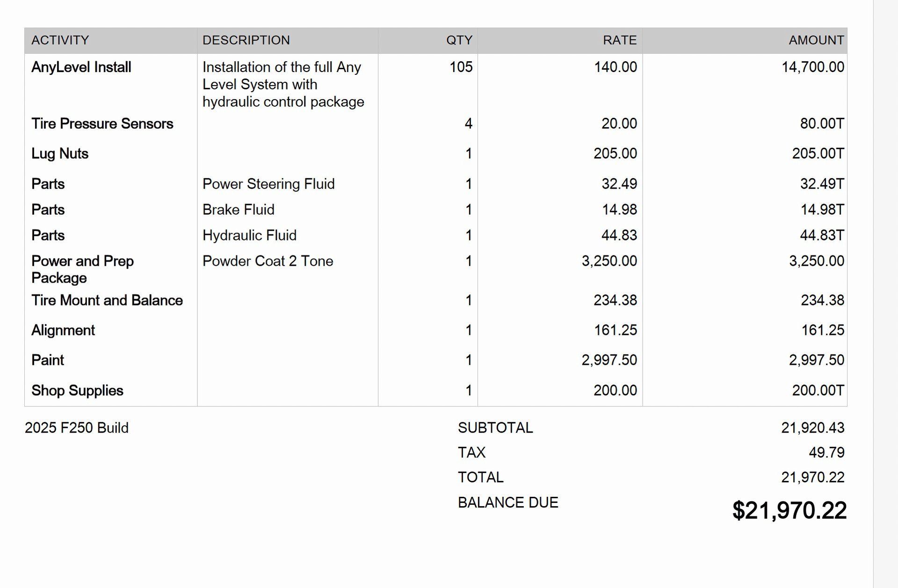Click the QTY column header
Screen dimensions: 898x588
[459, 40]
